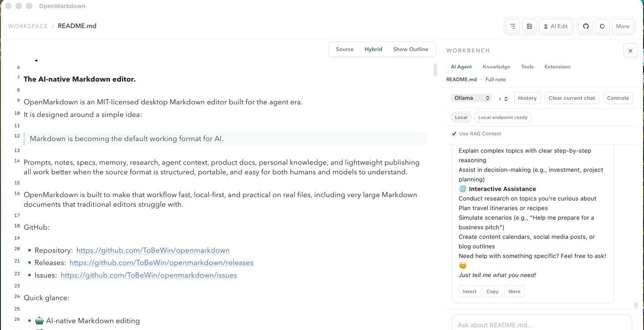Insert the AI response into the document

click(470, 291)
